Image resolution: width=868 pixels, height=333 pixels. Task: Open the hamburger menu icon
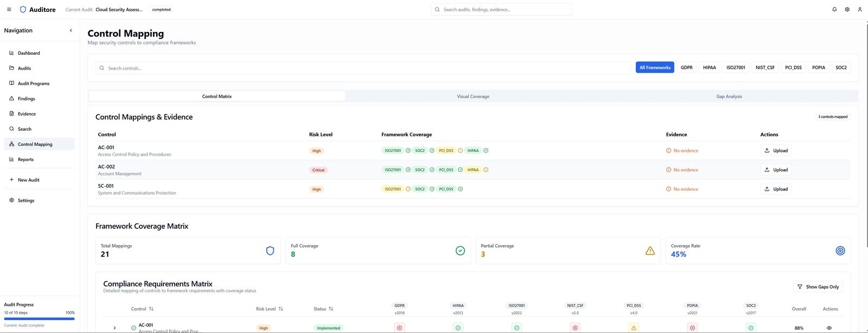coord(9,9)
